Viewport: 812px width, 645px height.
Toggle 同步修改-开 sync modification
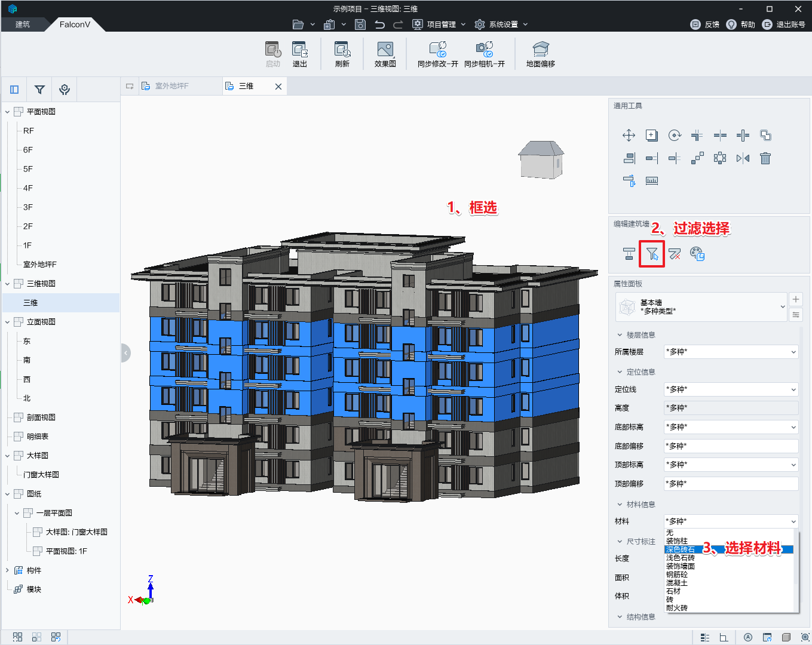(437, 54)
